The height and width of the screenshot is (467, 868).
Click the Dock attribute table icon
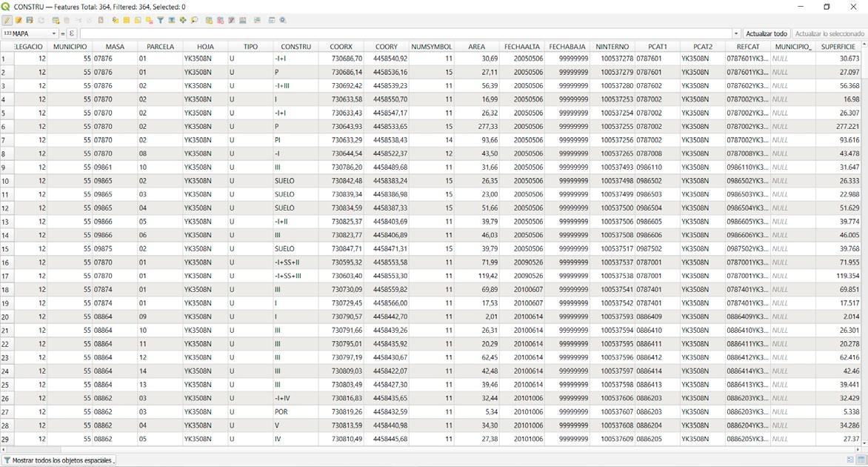271,21
